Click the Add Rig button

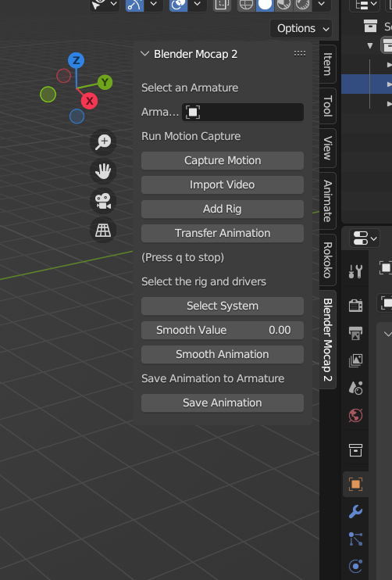click(223, 209)
